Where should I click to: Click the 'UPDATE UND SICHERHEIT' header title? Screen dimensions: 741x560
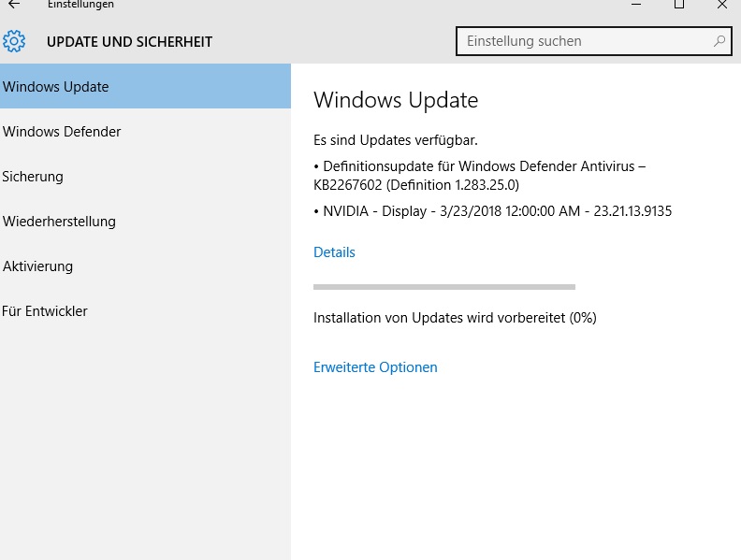click(x=129, y=41)
